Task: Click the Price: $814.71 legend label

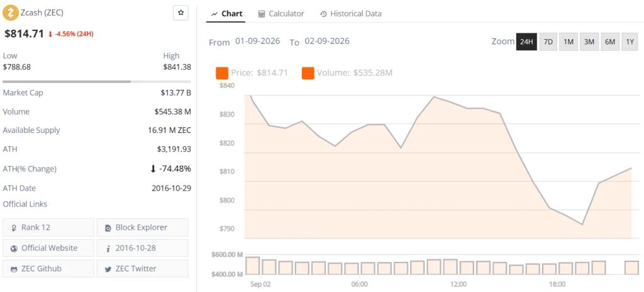Action: (x=259, y=73)
